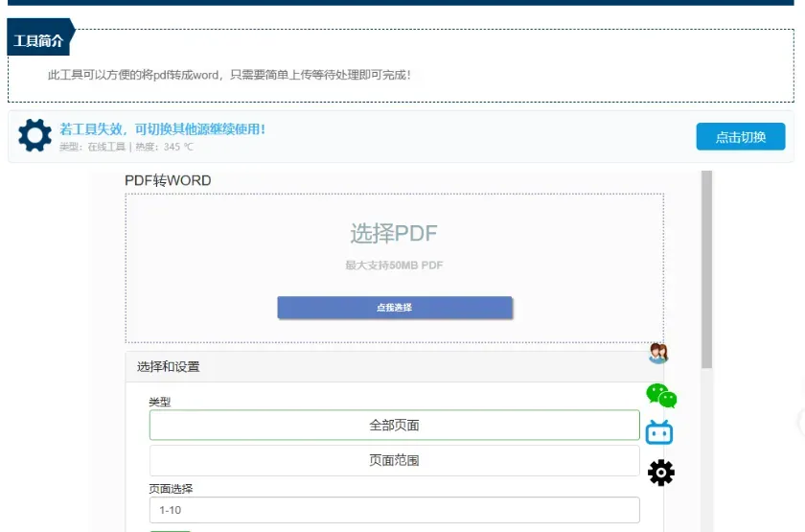Viewport: 805px width, 532px height.
Task: Click the tool description sentence
Action: (x=229, y=75)
